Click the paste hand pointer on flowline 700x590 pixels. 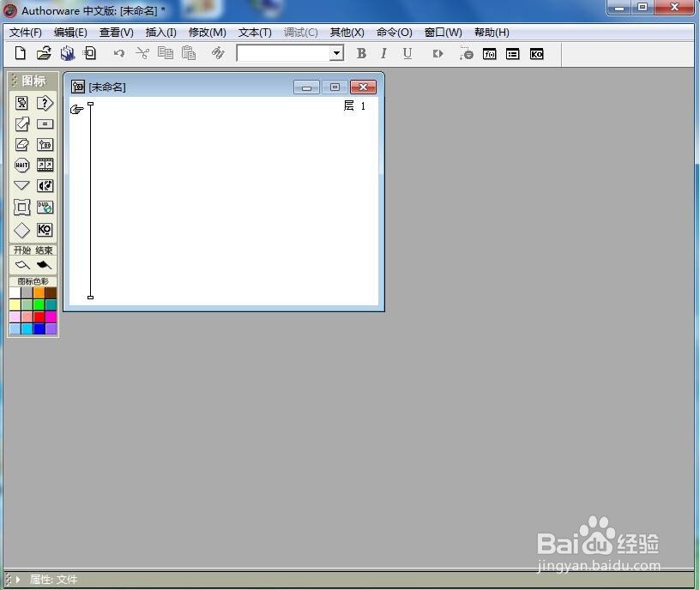pyautogui.click(x=77, y=109)
